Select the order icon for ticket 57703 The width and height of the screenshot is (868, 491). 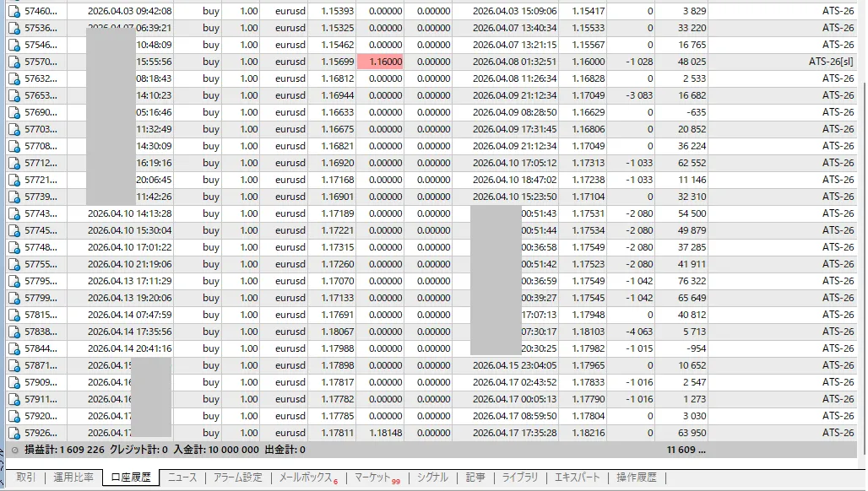tap(14, 129)
